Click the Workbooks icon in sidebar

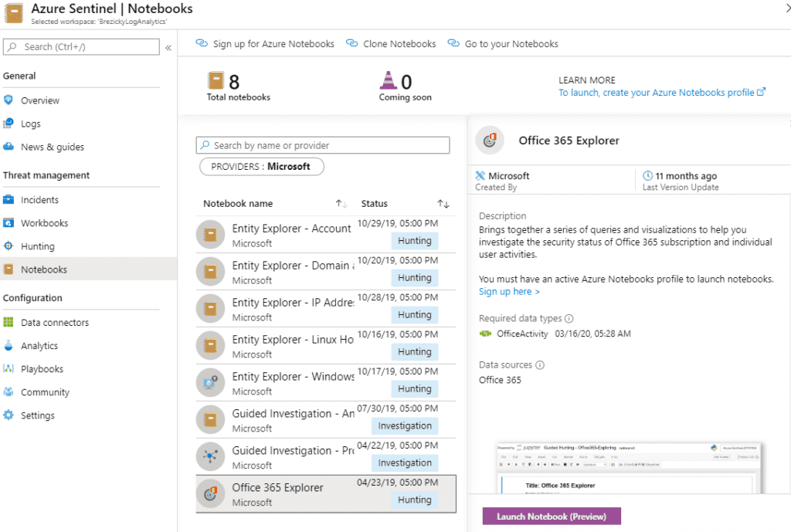[8, 222]
